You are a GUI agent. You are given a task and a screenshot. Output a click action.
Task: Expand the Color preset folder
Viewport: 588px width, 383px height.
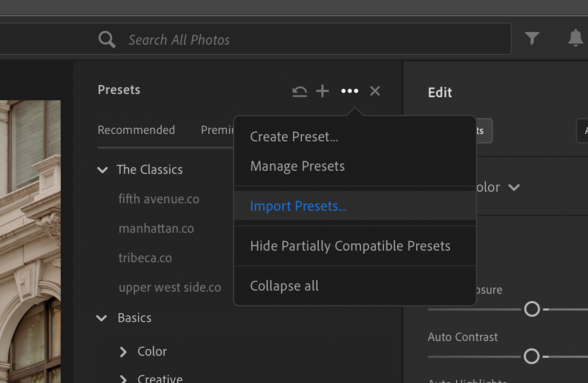(x=123, y=352)
